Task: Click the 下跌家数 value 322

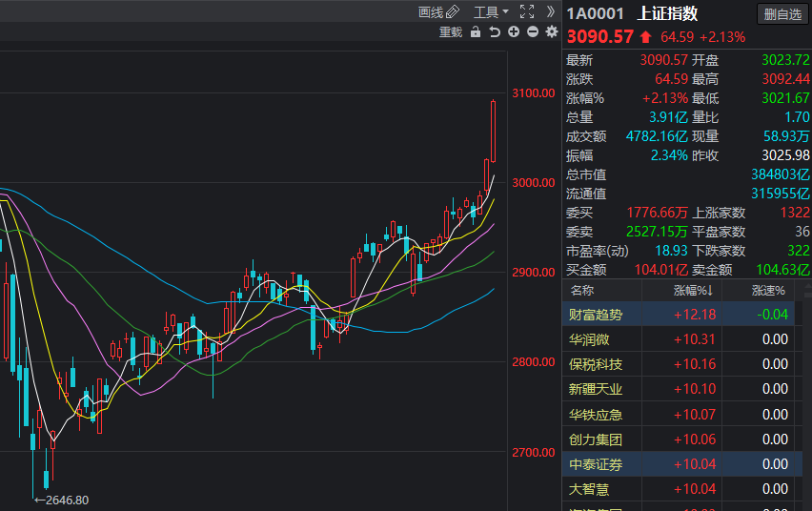Action: 798,251
